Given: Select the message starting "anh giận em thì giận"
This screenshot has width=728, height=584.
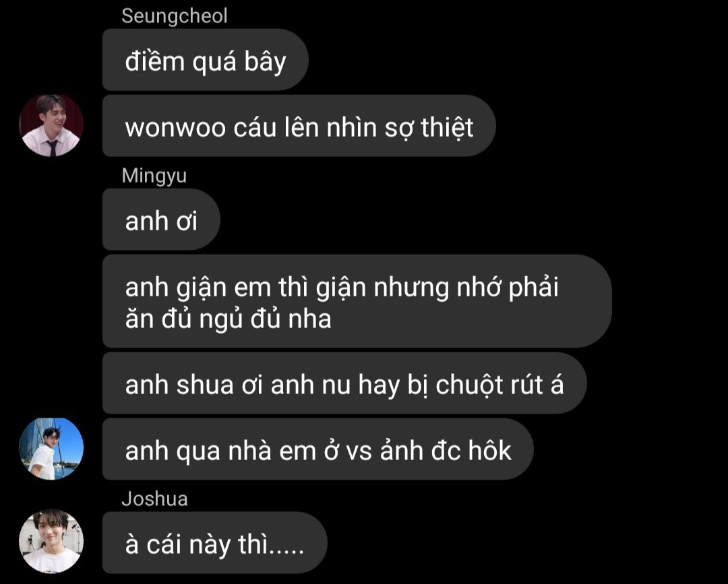Looking at the screenshot, I should click(357, 301).
